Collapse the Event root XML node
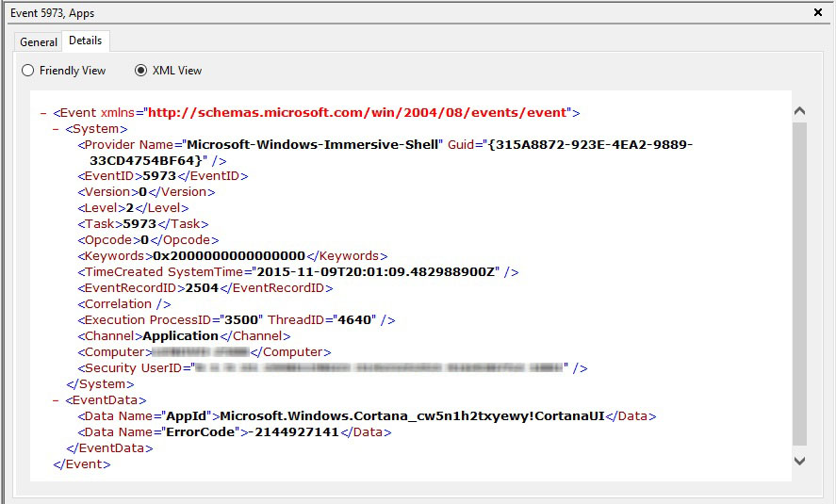 pyautogui.click(x=43, y=113)
